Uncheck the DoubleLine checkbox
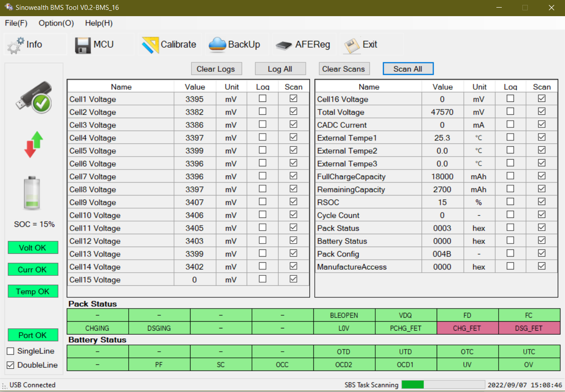This screenshot has height=392, width=565. 11,365
